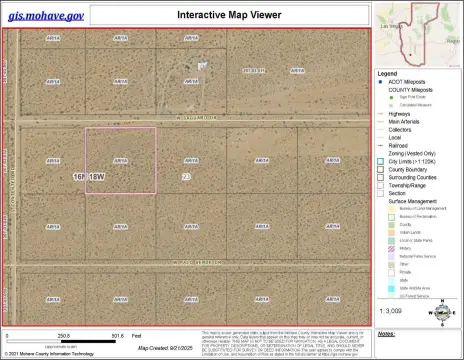Click the W Saguaro Dr road label
Image resolution: width=464 pixels, height=360 pixels.
197,118
